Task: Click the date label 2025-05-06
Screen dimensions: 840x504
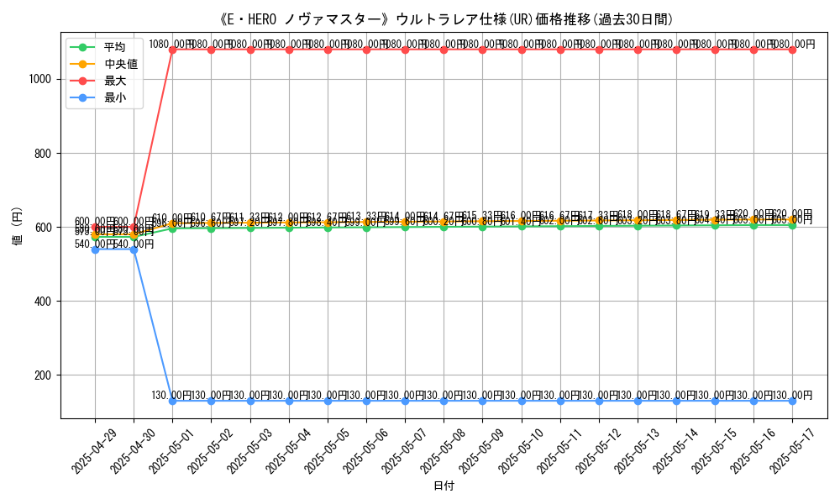Action: (x=365, y=451)
